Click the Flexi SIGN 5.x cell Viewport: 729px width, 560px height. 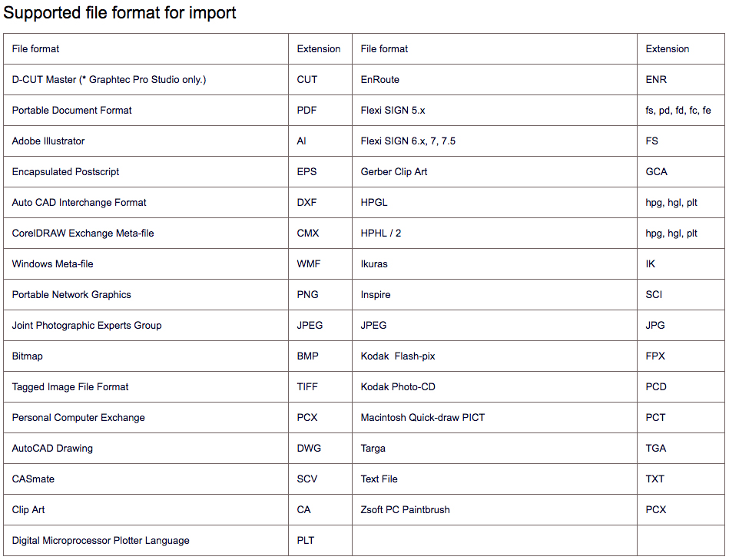[393, 111]
